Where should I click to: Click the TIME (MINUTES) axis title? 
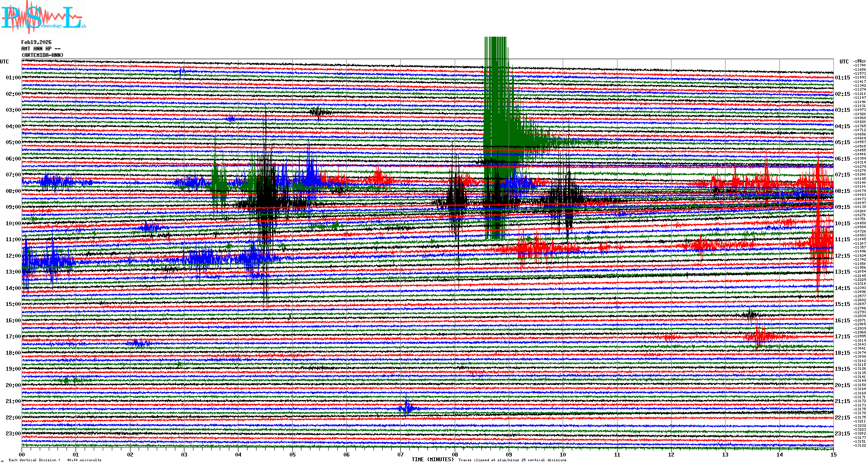coord(433,460)
